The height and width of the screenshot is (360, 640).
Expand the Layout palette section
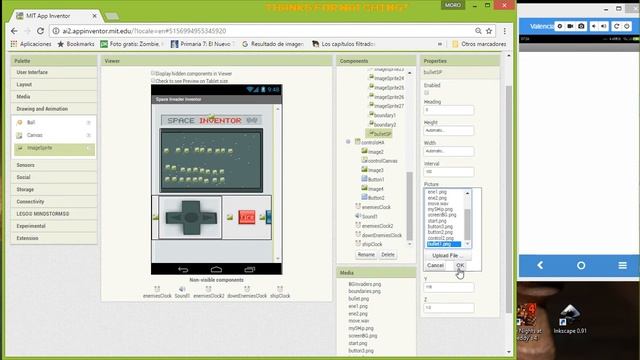(x=54, y=84)
